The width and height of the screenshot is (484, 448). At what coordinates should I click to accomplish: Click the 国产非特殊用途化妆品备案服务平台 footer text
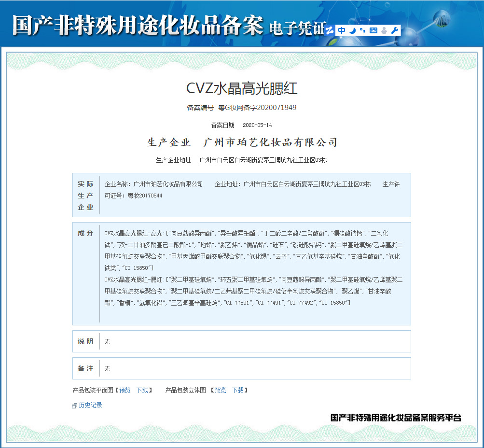396,418
